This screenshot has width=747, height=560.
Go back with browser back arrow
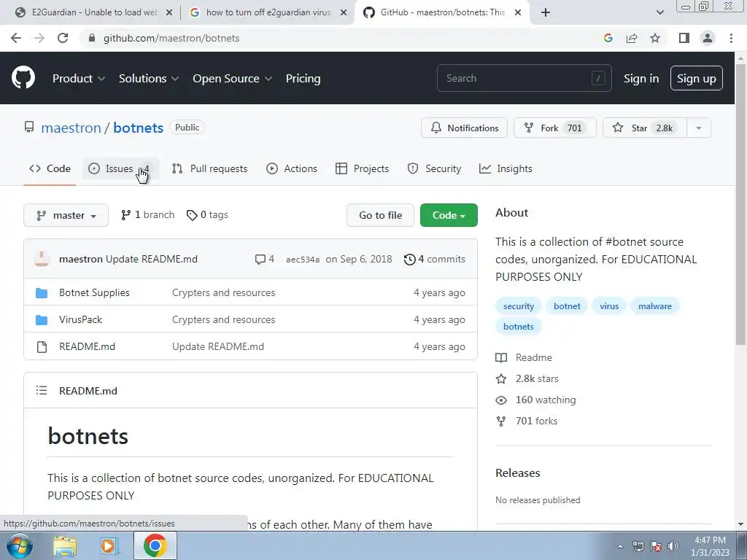pyautogui.click(x=16, y=38)
